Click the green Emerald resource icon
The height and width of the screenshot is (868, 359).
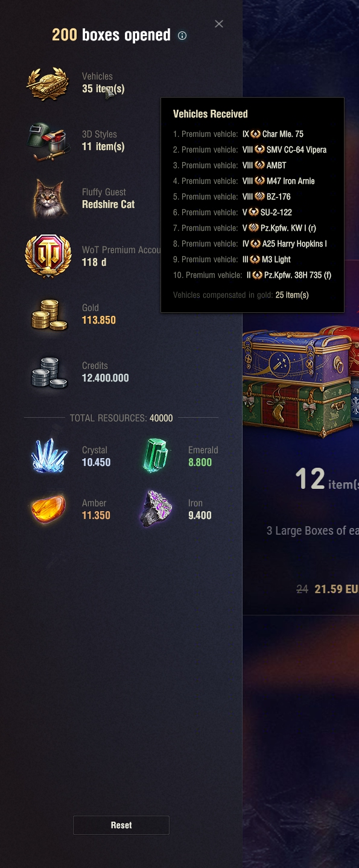pos(156,456)
